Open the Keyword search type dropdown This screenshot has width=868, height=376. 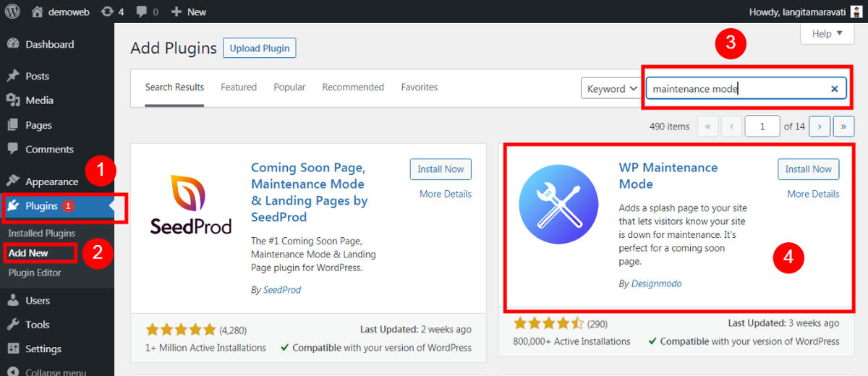pyautogui.click(x=611, y=88)
